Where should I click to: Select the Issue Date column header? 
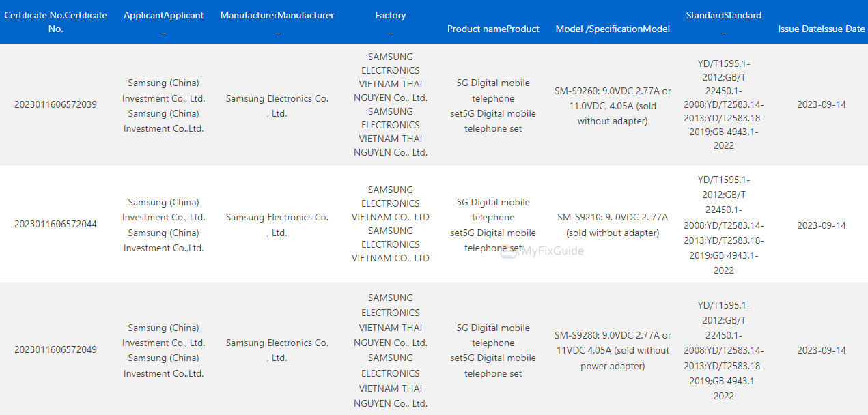(821, 29)
